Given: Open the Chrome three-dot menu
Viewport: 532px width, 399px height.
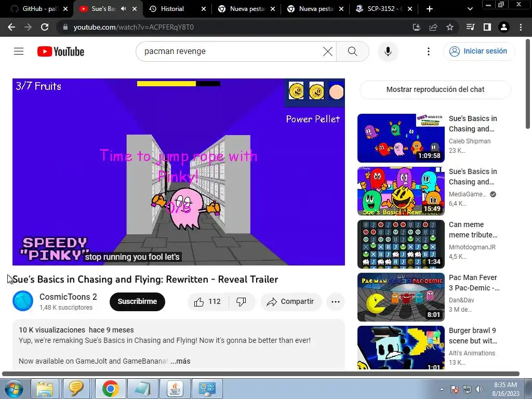Looking at the screenshot, I should [x=521, y=27].
